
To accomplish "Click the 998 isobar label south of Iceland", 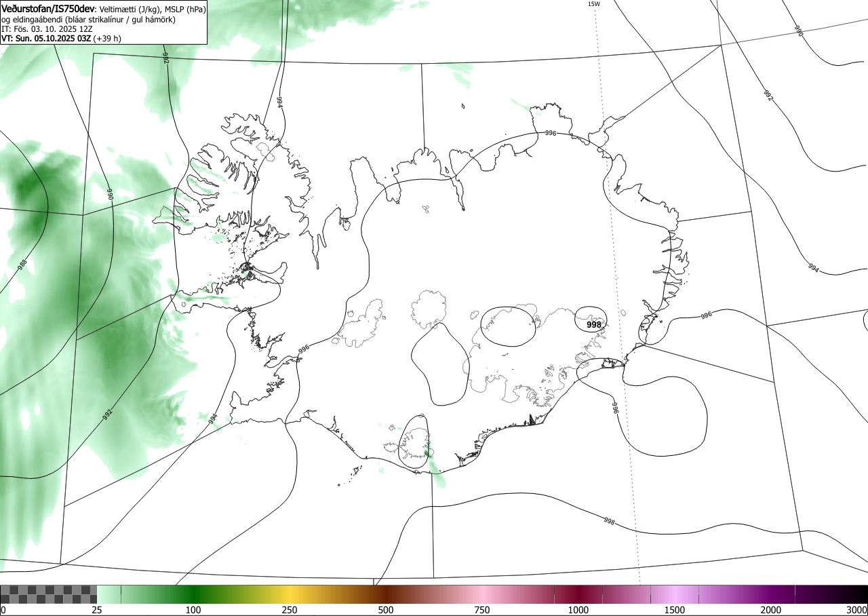I will 609,522.
